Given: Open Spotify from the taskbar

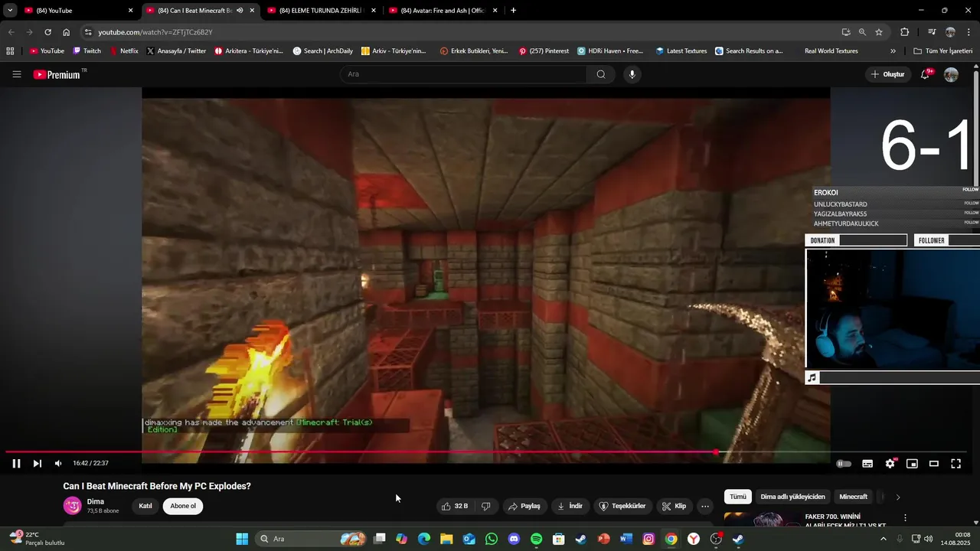Looking at the screenshot, I should click(x=536, y=539).
